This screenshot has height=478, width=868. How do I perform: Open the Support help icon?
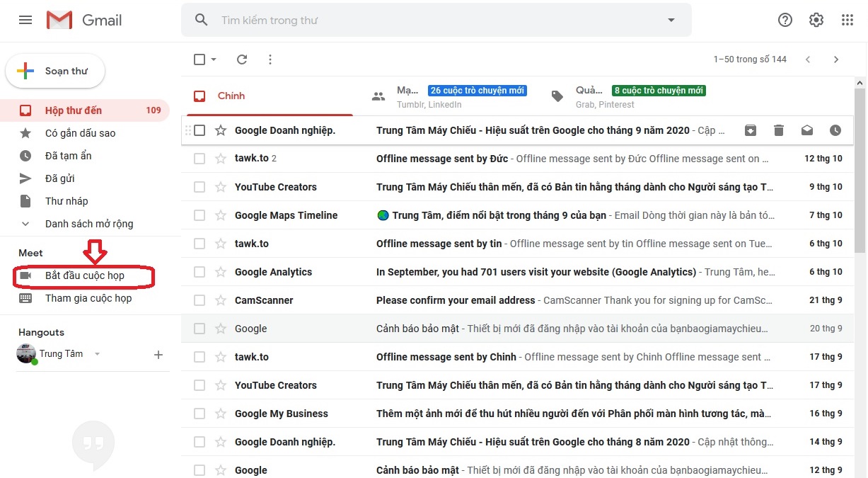785,20
